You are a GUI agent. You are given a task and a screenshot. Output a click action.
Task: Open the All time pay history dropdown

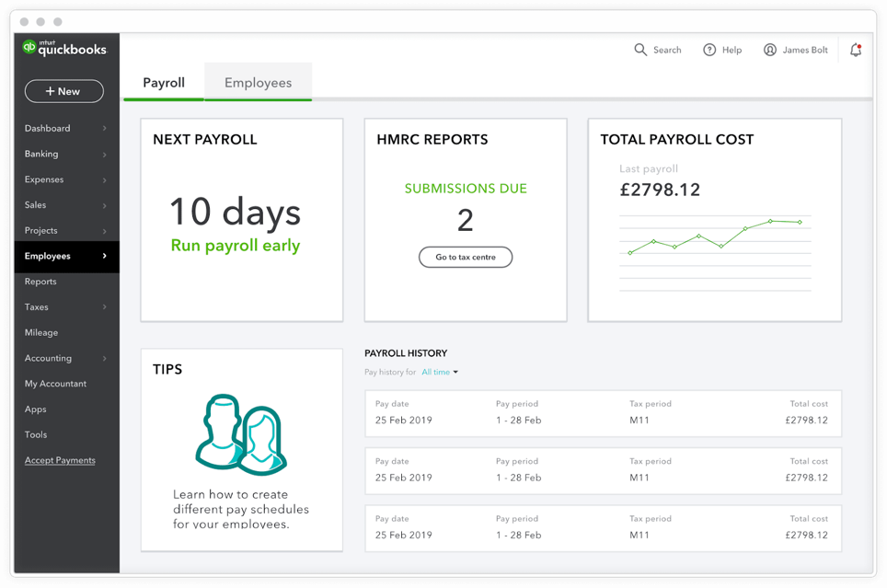[440, 373]
